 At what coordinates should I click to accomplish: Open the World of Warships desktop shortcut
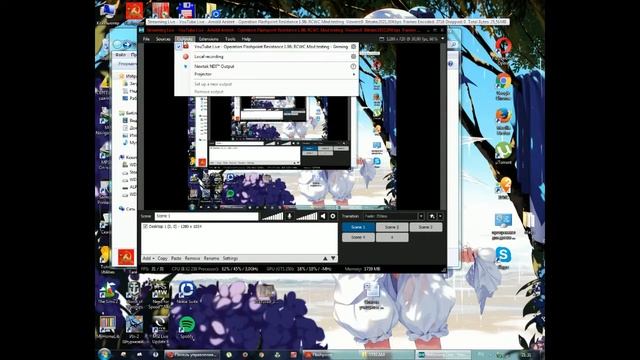coord(134,295)
